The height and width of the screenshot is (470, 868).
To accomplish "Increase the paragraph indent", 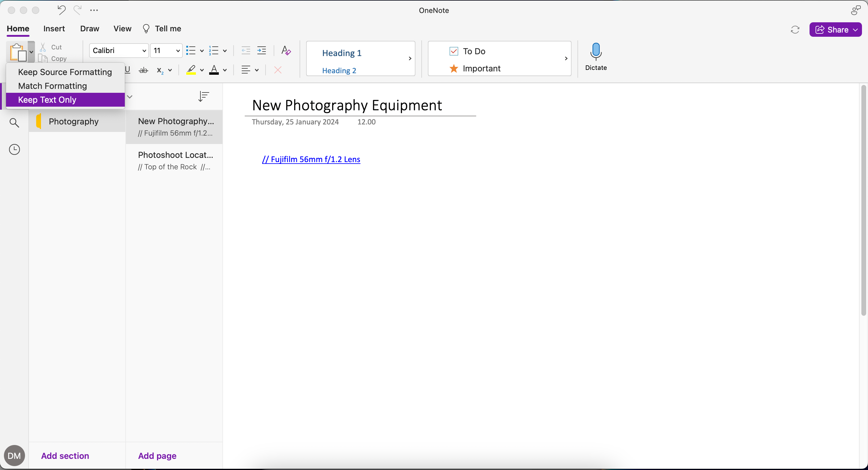I will [x=262, y=50].
